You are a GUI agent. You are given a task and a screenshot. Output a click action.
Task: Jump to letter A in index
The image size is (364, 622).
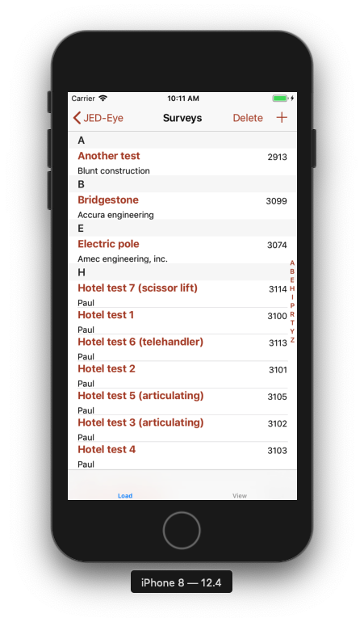tap(292, 263)
